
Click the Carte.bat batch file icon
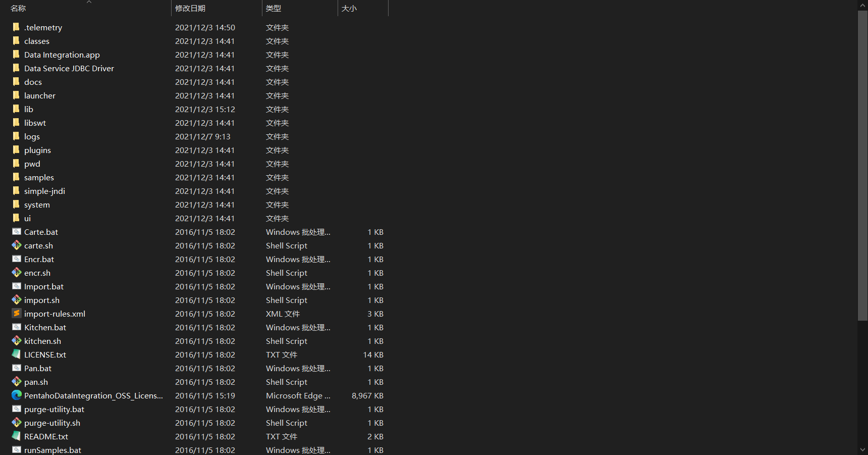tap(17, 231)
